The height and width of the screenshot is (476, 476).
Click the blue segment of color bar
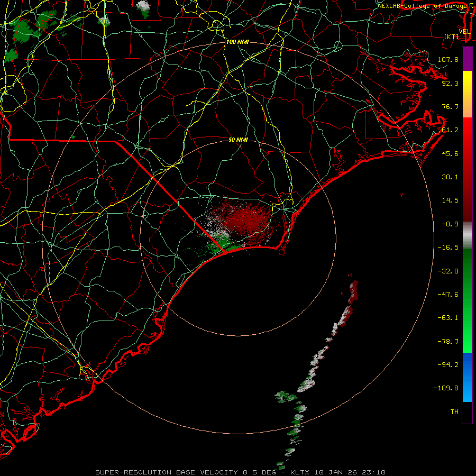coord(467,377)
